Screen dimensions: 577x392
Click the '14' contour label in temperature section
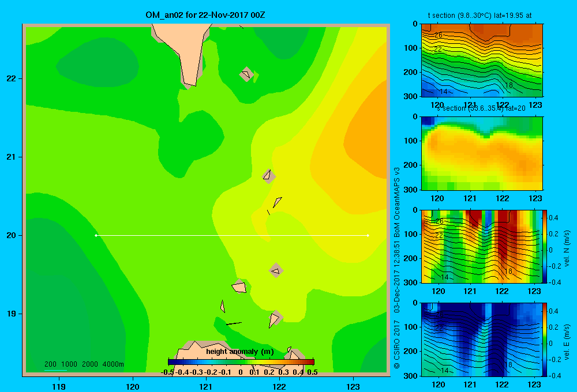444,92
